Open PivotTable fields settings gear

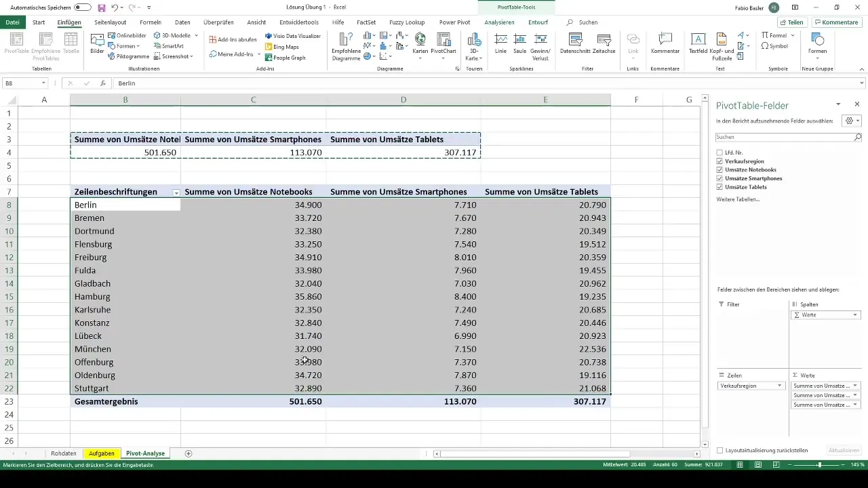pos(850,120)
